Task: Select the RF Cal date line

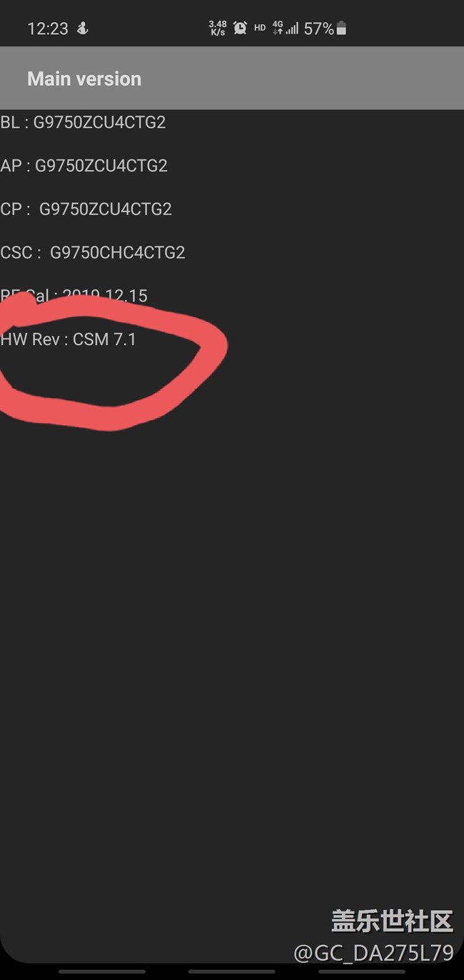Action: [74, 296]
